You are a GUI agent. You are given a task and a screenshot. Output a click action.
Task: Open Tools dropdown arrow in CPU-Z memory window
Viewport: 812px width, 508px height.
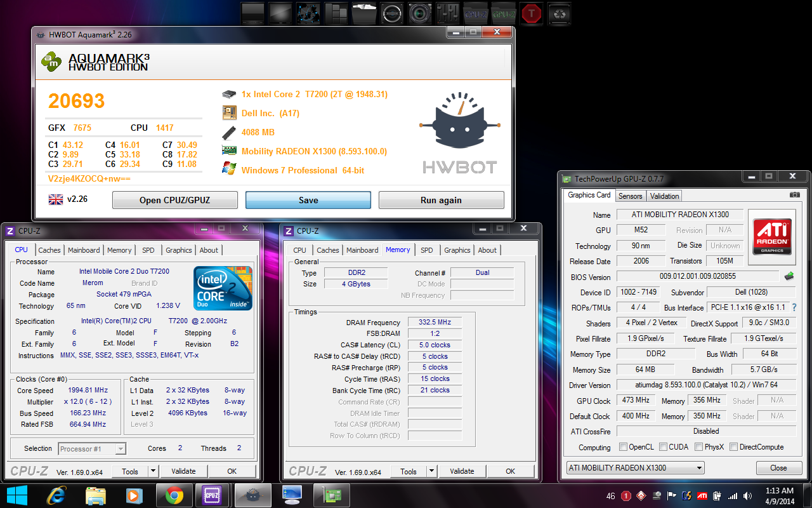point(431,471)
